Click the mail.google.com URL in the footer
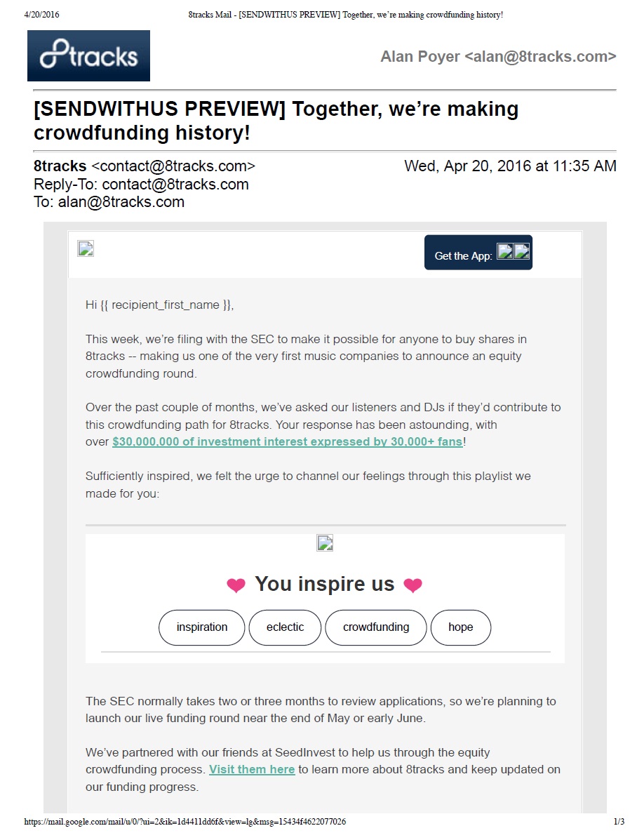The height and width of the screenshot is (840, 644). click(x=185, y=822)
